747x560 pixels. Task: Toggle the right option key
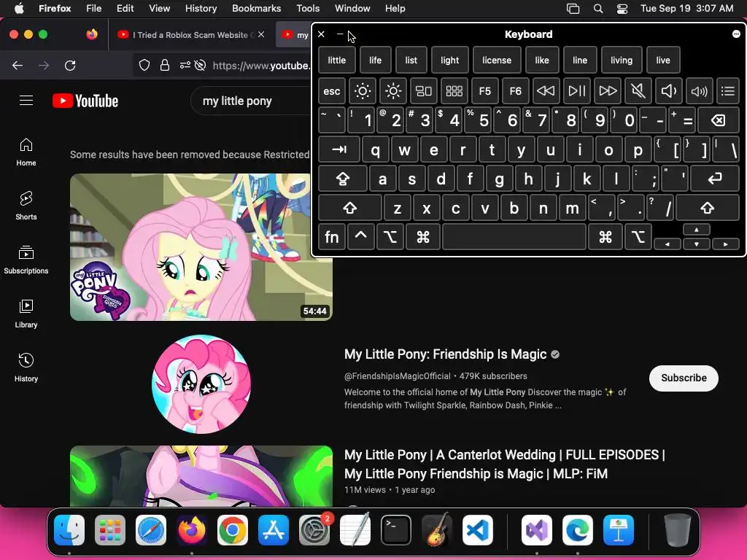(638, 237)
